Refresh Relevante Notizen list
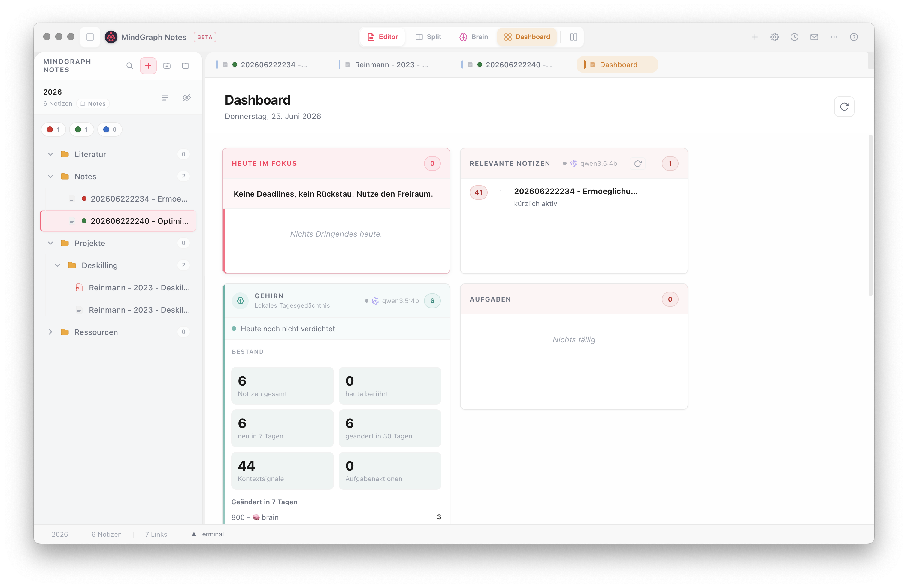Image resolution: width=908 pixels, height=588 pixels. coord(638,164)
